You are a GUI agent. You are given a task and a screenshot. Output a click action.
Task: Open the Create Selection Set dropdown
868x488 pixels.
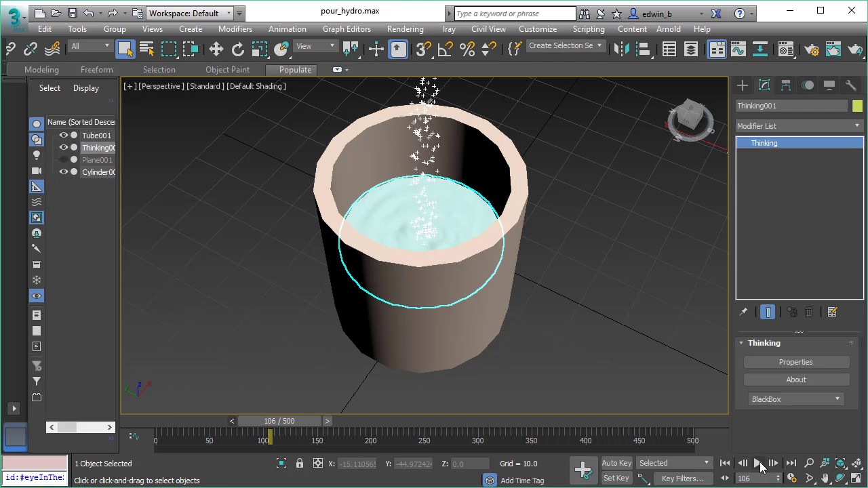tap(566, 45)
